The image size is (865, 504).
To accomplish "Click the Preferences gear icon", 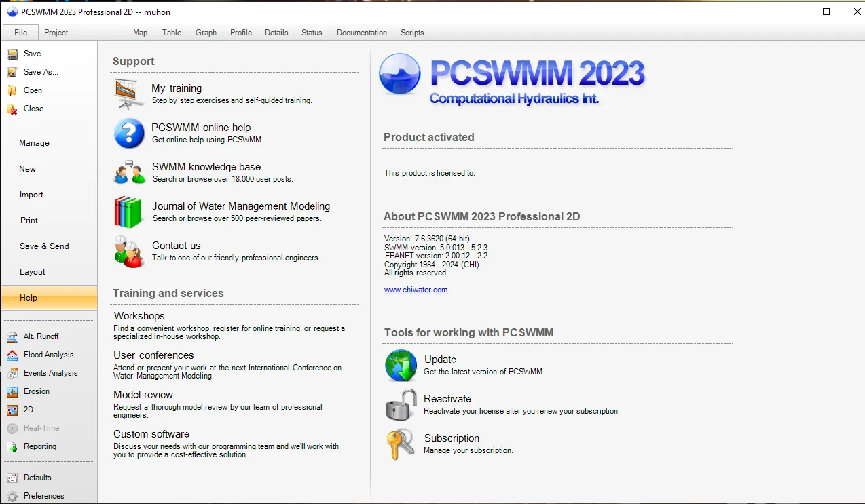I will pos(12,496).
